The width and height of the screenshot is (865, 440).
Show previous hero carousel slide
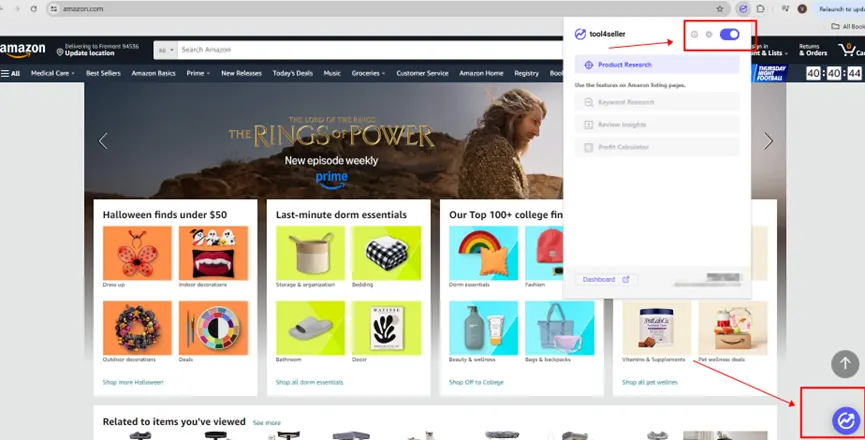[x=103, y=141]
